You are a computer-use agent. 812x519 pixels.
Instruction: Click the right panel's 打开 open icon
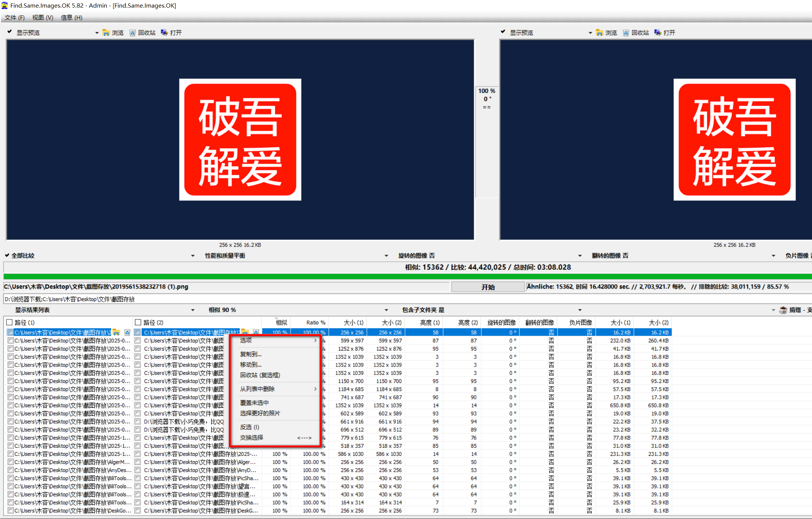click(658, 32)
